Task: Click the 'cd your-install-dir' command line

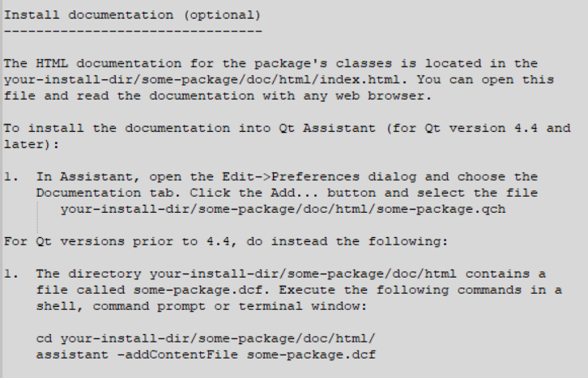Action: (206, 338)
